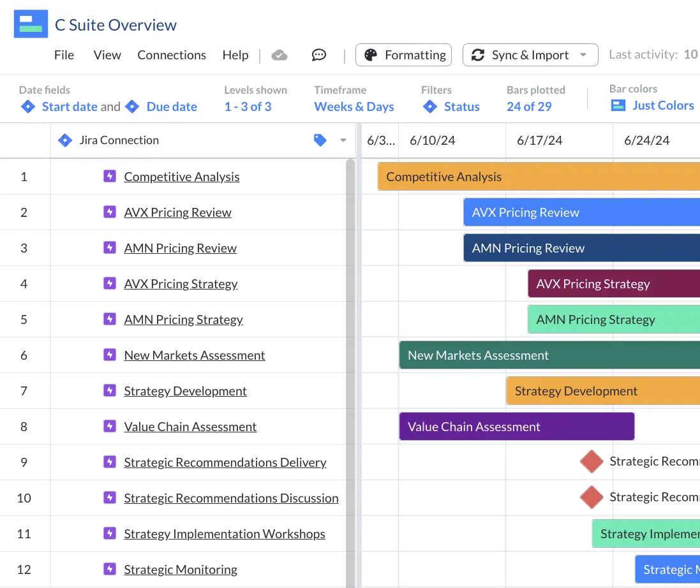Change the Start date field setting

pos(70,107)
